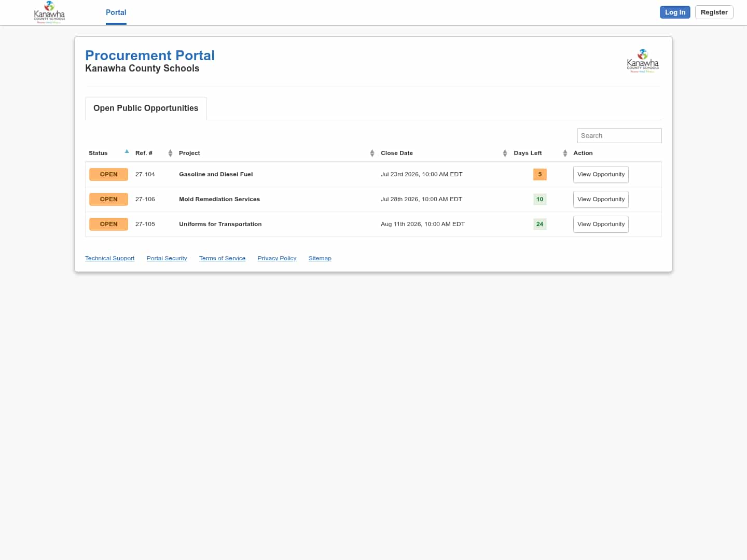747x560 pixels.
Task: Click close date Aug 11th 2026
Action: 423,224
